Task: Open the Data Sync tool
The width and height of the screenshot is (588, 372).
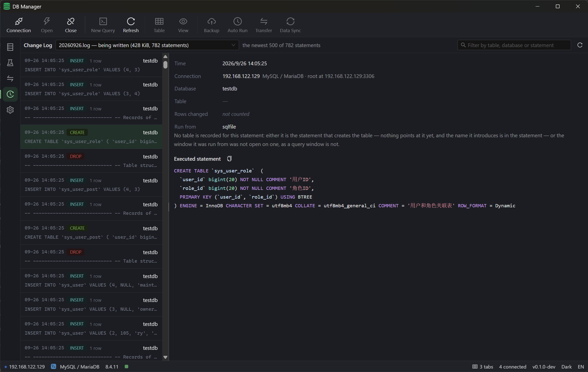Action: pos(290,25)
